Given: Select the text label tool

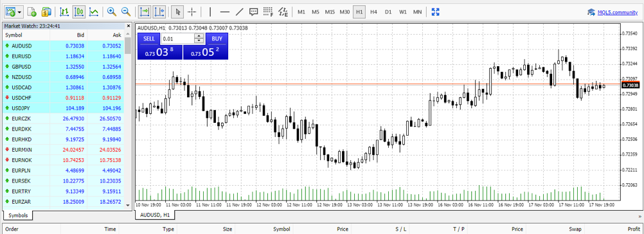Looking at the screenshot, I should [253, 12].
